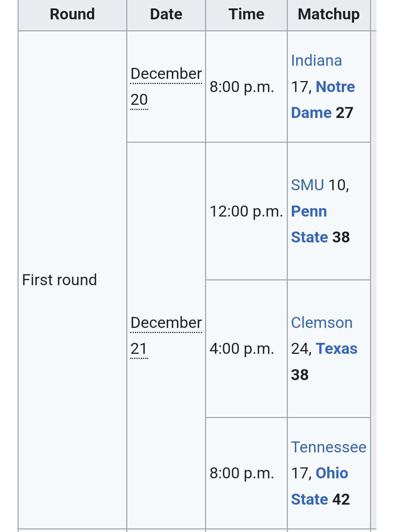Click the 4:00 p.m. time cell
Screen dimensions: 394x532
click(246, 349)
